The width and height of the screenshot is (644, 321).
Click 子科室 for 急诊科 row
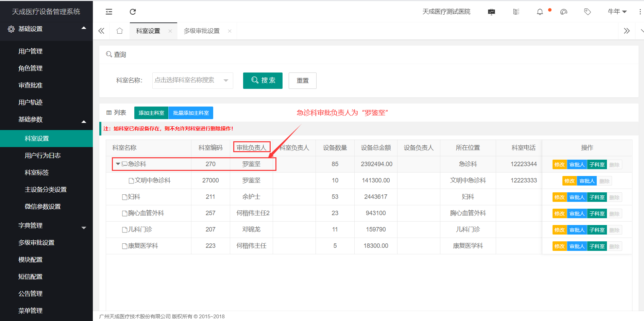click(x=597, y=165)
